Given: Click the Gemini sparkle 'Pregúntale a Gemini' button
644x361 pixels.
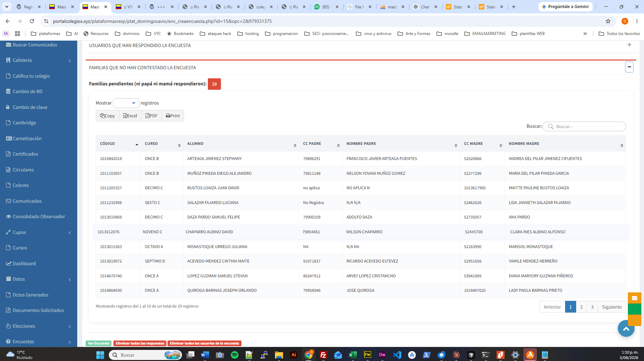Looking at the screenshot, I should coord(565,7).
